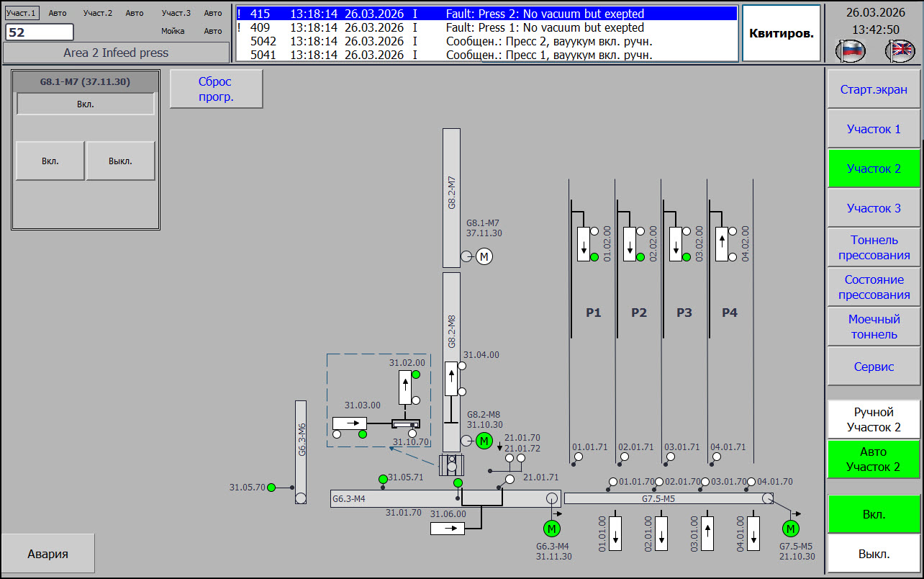Acknowledge alarms with Квитиров. button
The height and width of the screenshot is (579, 924).
pyautogui.click(x=782, y=33)
